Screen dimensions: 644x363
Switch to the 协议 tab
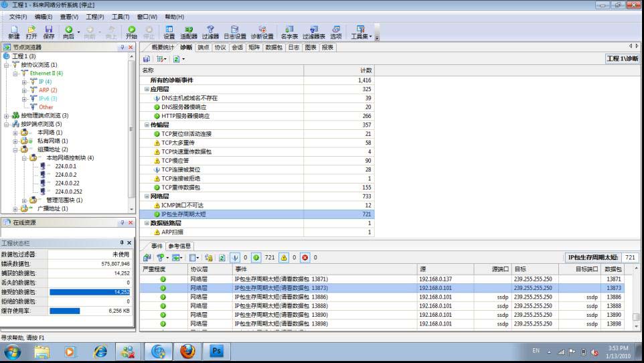click(220, 48)
